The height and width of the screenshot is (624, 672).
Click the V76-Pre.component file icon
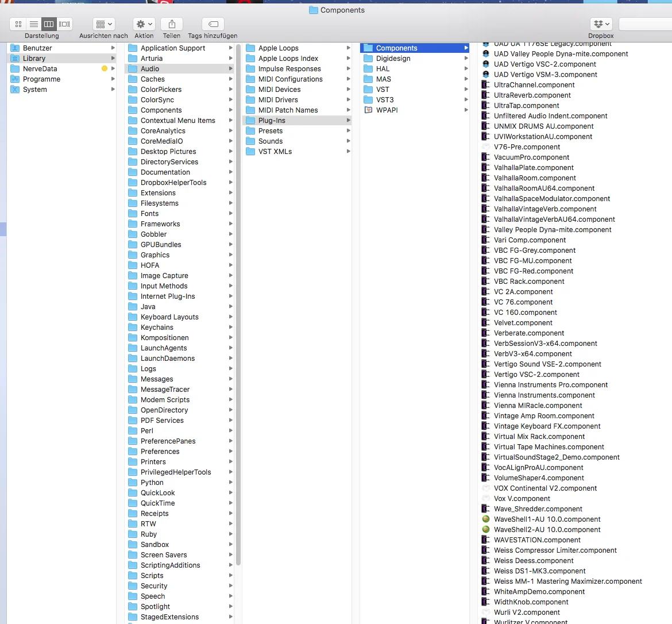pyautogui.click(x=485, y=147)
